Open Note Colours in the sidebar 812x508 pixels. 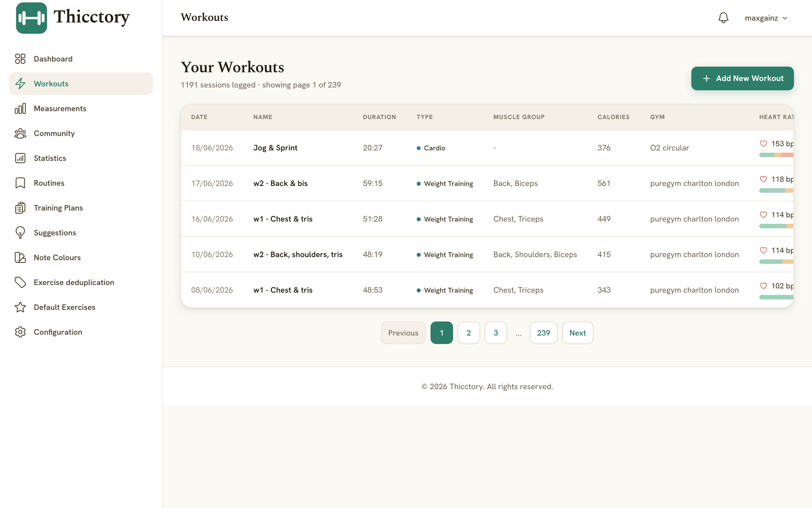[81, 258]
